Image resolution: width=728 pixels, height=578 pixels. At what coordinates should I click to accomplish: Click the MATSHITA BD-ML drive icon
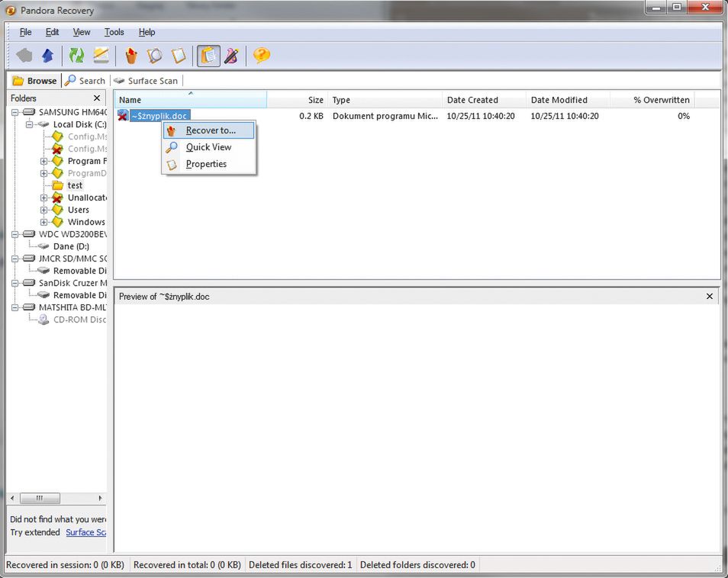[29, 307]
